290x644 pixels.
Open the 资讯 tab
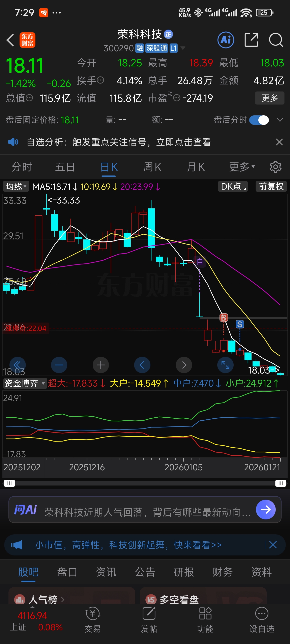pyautogui.click(x=106, y=572)
